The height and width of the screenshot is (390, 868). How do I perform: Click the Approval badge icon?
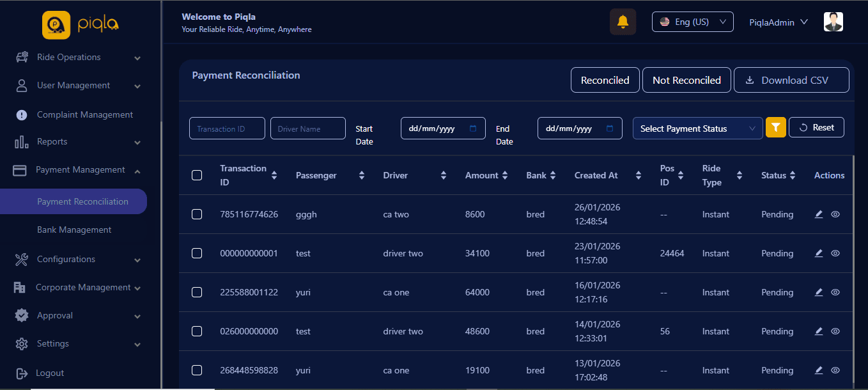click(21, 315)
